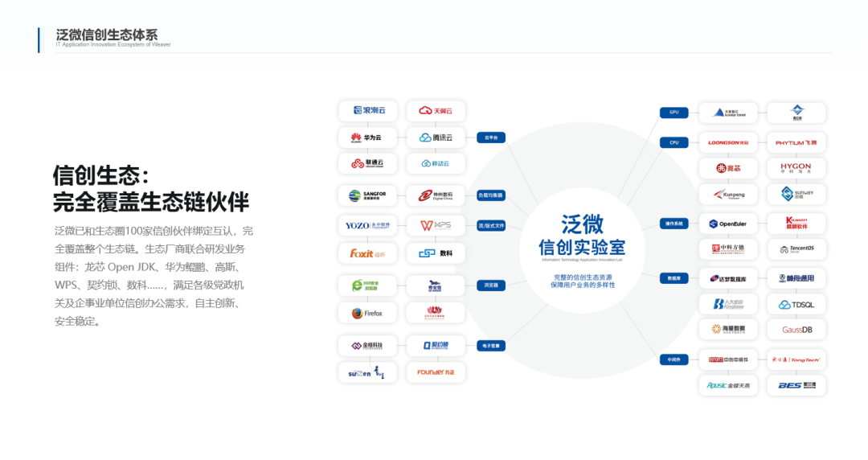Click the red lotus browser logo card
Image resolution: width=868 pixels, height=460 pixels.
436,313
